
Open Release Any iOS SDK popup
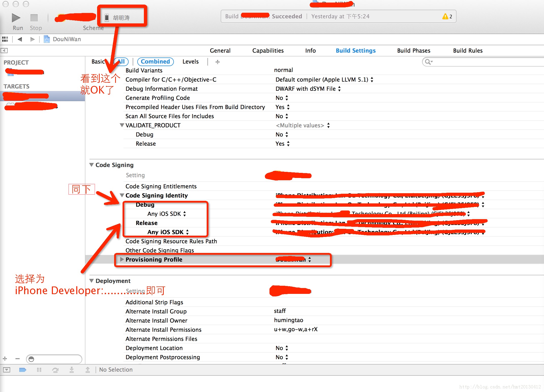(168, 232)
